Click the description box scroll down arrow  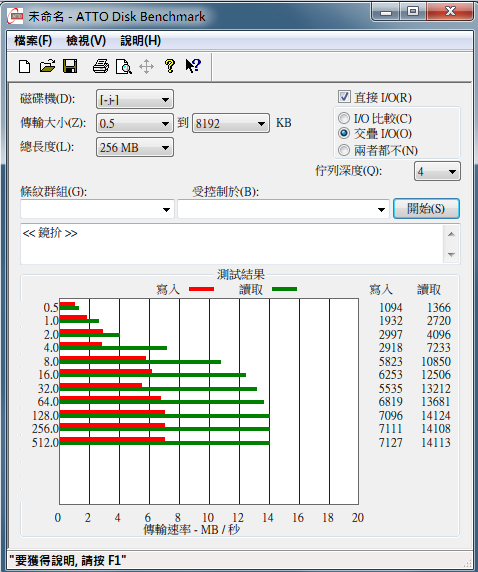point(451,254)
